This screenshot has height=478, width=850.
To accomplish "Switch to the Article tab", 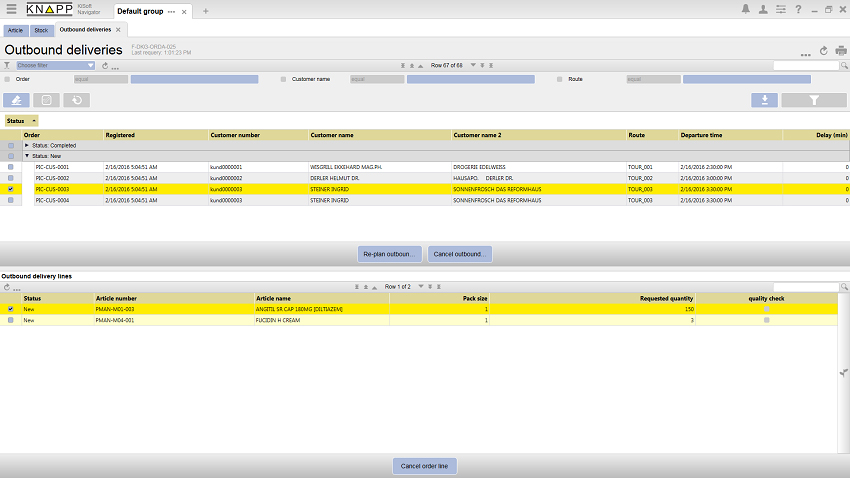I will 16,30.
